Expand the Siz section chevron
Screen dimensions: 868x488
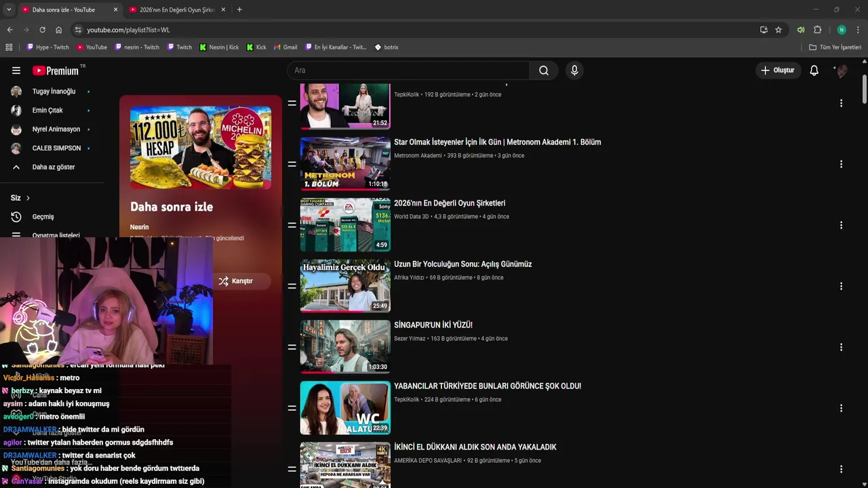(28, 198)
